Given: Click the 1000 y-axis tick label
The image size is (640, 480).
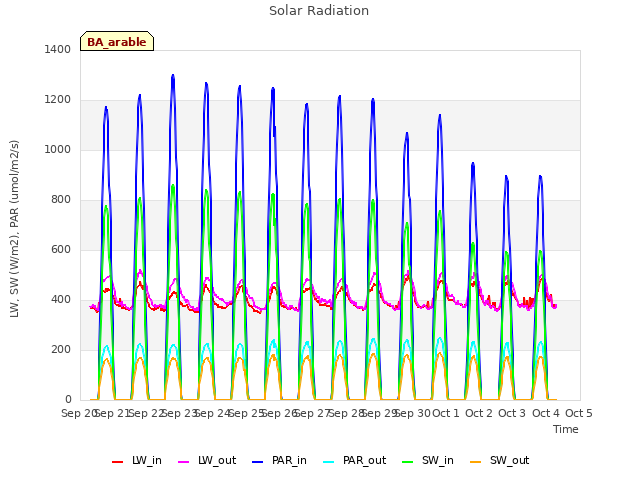Looking at the screenshot, I should [x=58, y=149].
